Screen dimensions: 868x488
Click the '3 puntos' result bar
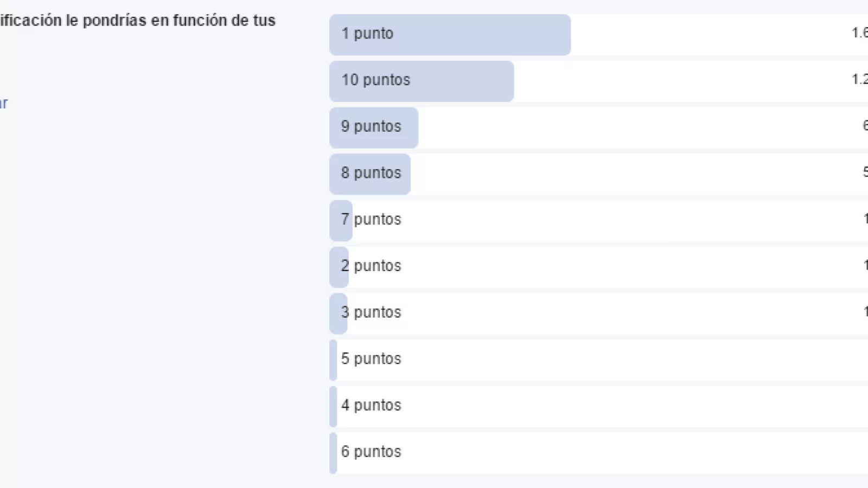coord(339,313)
